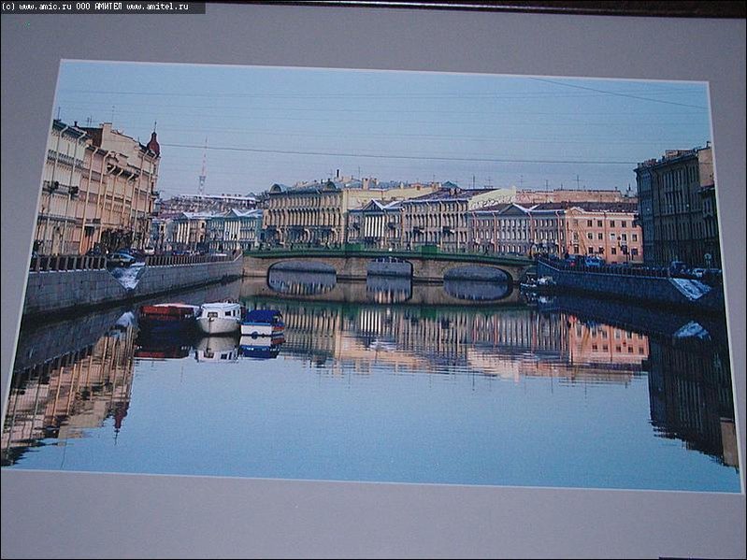
Task: Click the snow patch on left embankment
Action: coord(129,275)
